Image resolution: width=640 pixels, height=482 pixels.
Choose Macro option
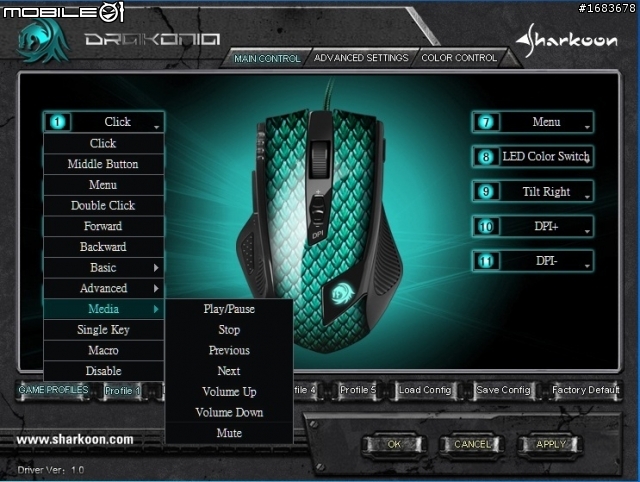click(x=104, y=351)
